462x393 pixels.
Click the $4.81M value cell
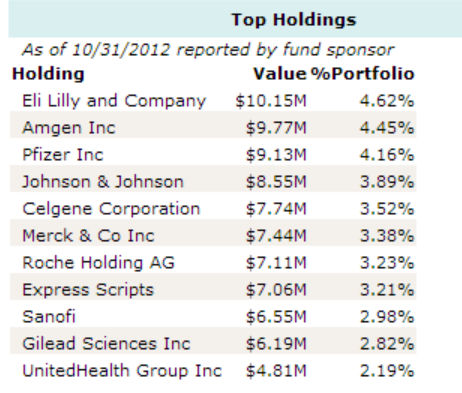tap(276, 371)
